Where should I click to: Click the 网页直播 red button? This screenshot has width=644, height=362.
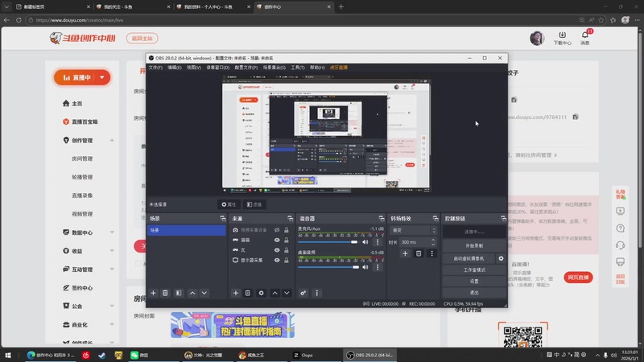coord(578,278)
